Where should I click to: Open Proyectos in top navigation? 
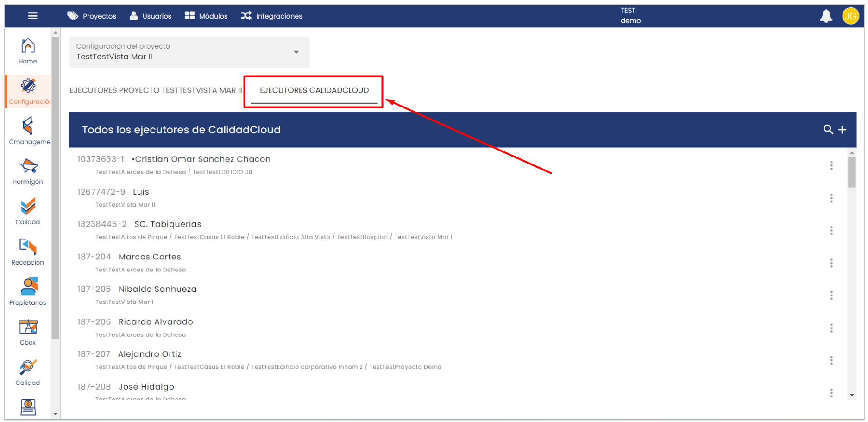tap(92, 16)
